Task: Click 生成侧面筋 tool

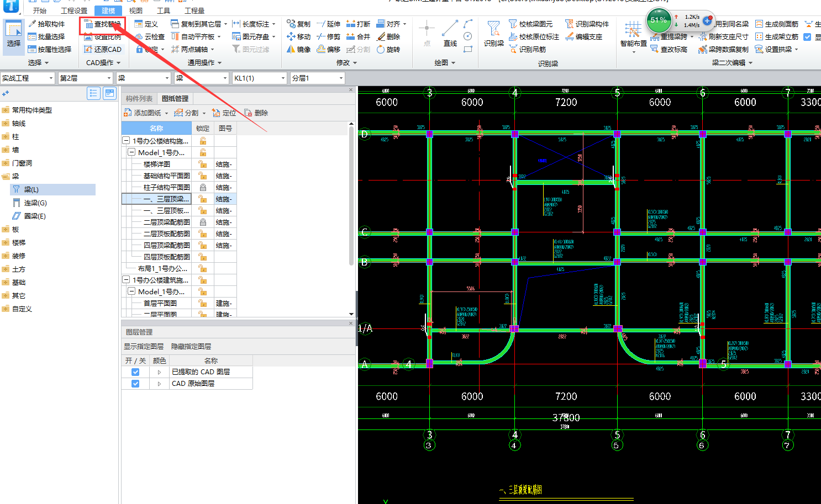Action: pos(777,24)
